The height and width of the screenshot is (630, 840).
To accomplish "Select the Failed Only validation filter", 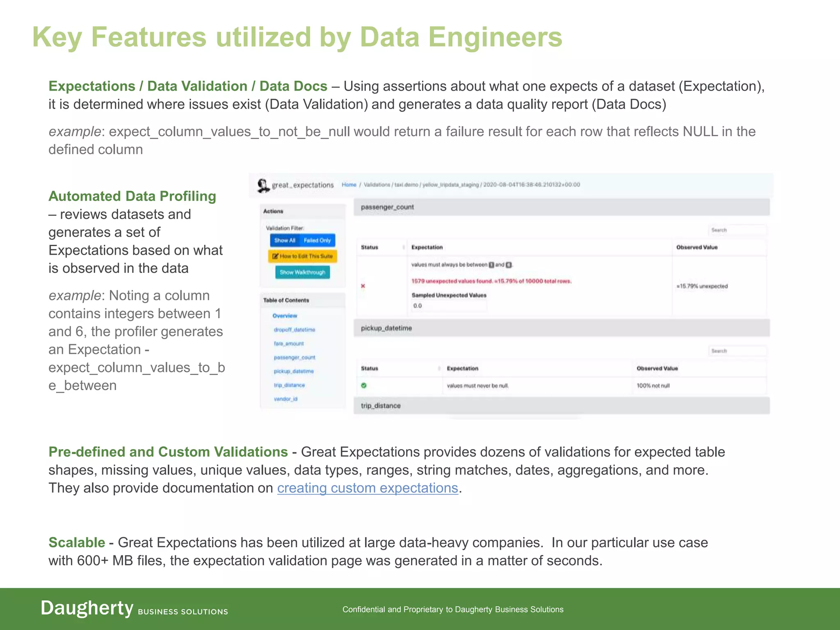I will point(317,240).
